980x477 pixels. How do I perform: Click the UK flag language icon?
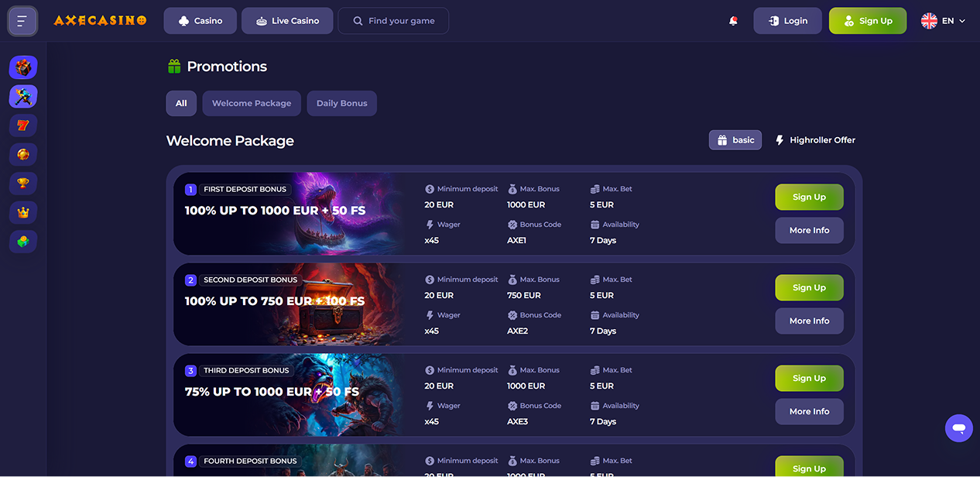click(x=929, y=21)
